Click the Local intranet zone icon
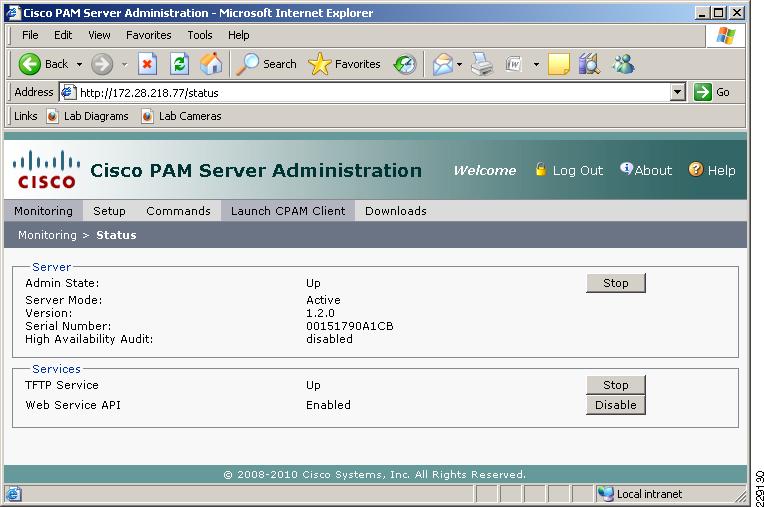This screenshot has height=507, width=764. (606, 494)
